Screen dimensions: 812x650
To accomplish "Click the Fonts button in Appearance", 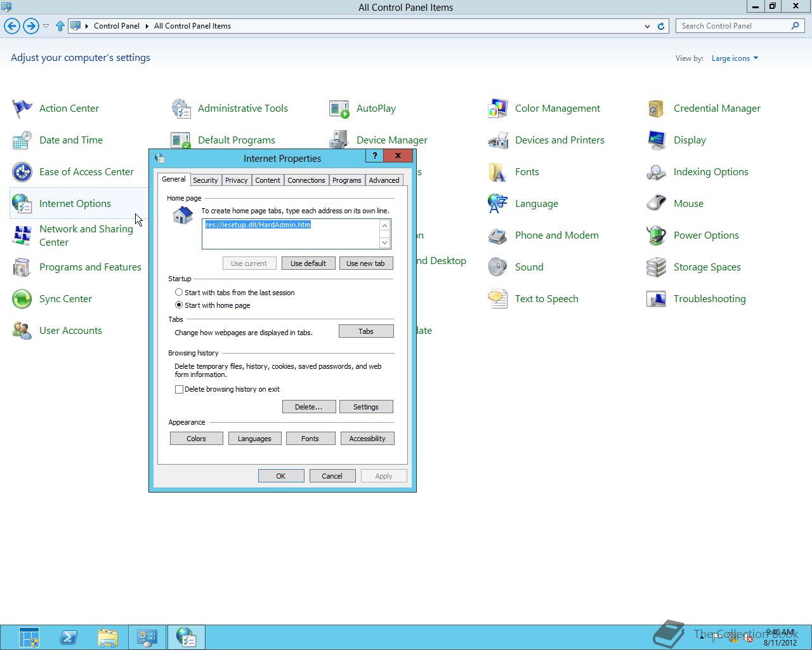I will click(310, 439).
